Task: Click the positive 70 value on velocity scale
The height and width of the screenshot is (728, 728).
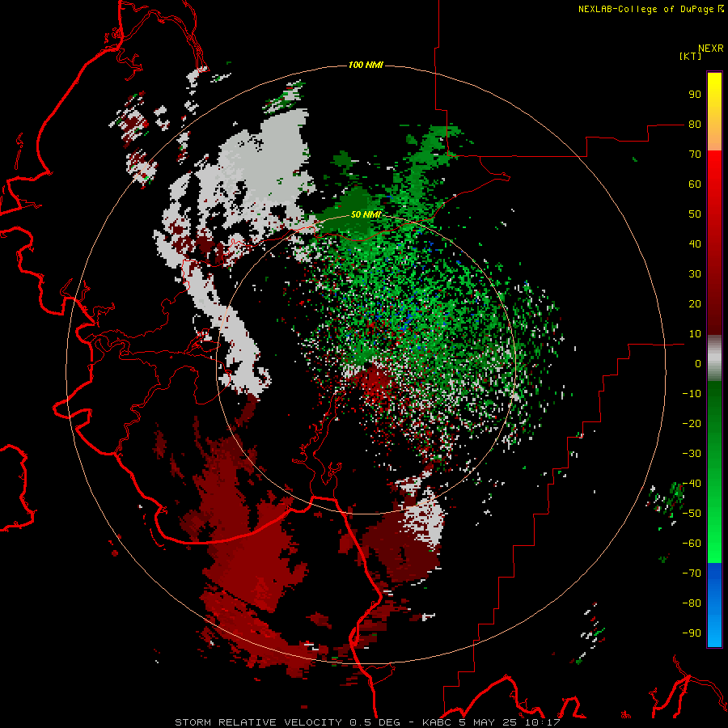Action: 695,154
